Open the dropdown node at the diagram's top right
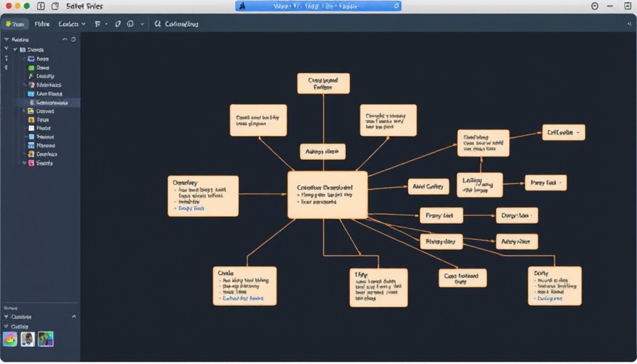The width and height of the screenshot is (637, 364). tap(564, 132)
